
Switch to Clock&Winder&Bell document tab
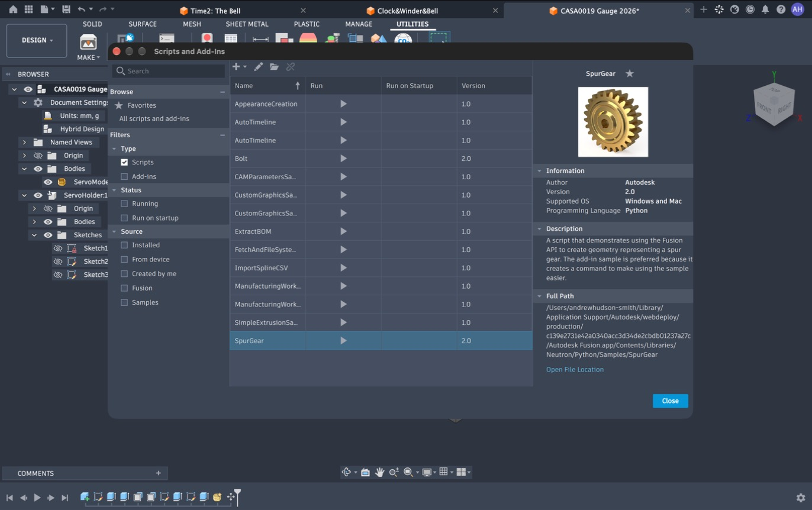[x=407, y=11]
